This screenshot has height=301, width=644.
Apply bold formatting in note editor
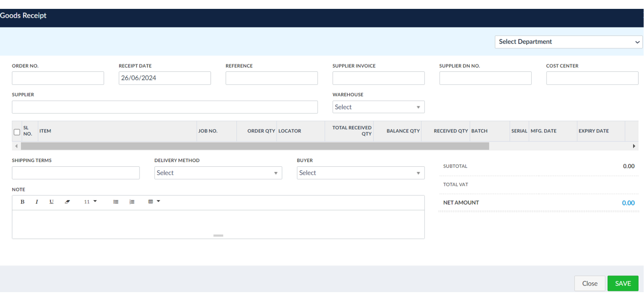(22, 202)
